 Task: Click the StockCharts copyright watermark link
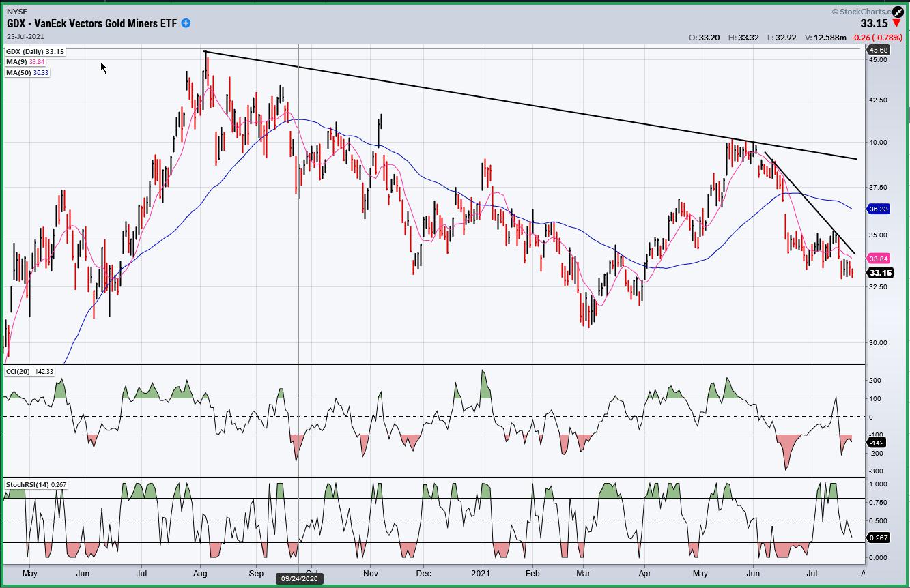pos(863,12)
